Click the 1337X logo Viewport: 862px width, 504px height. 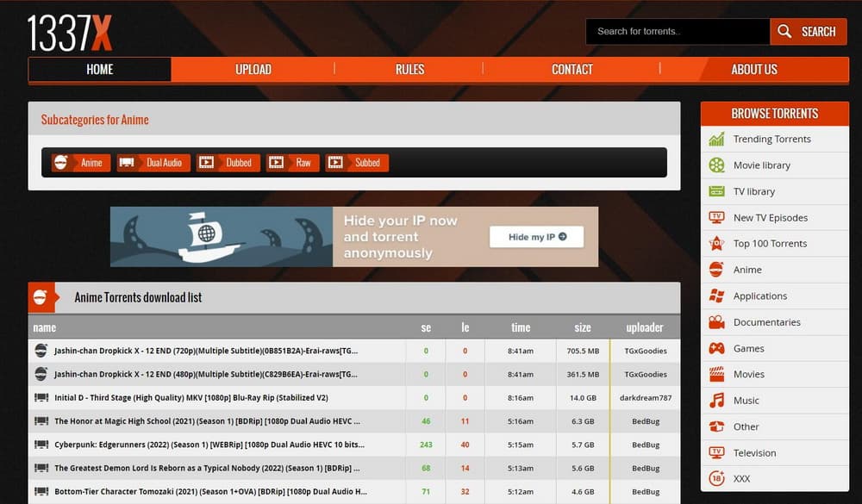70,33
